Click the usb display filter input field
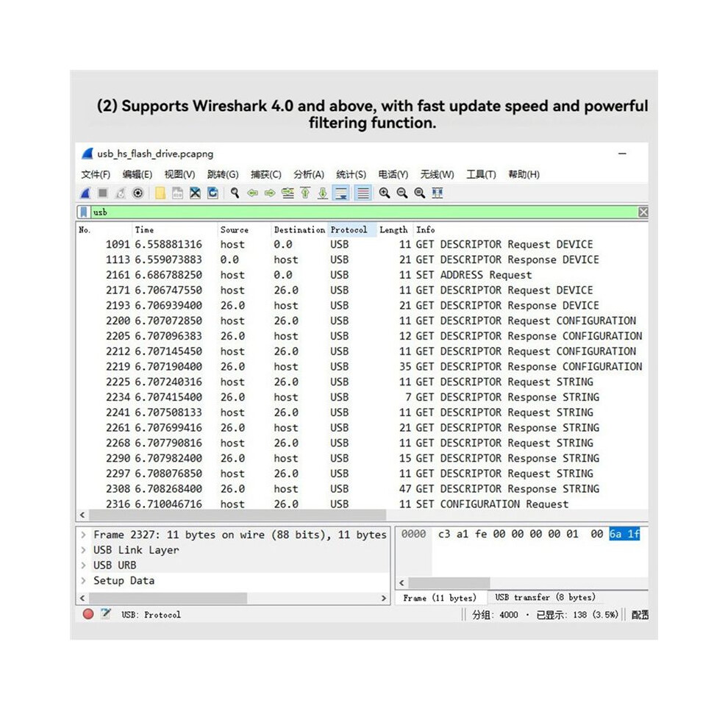Screen dimensions: 728x728 coord(363,213)
